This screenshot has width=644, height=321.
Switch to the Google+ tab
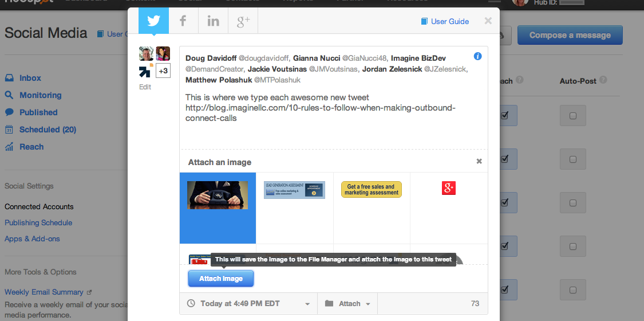click(243, 21)
